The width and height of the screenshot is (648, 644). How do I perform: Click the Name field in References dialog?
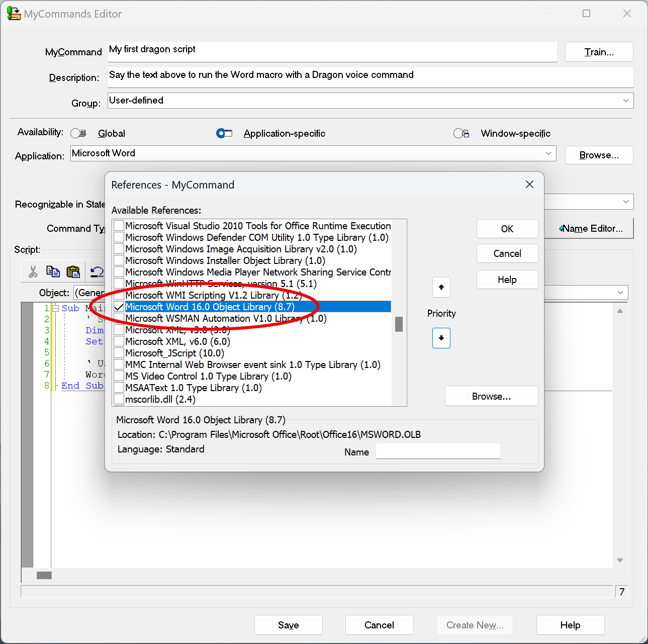[x=438, y=451]
